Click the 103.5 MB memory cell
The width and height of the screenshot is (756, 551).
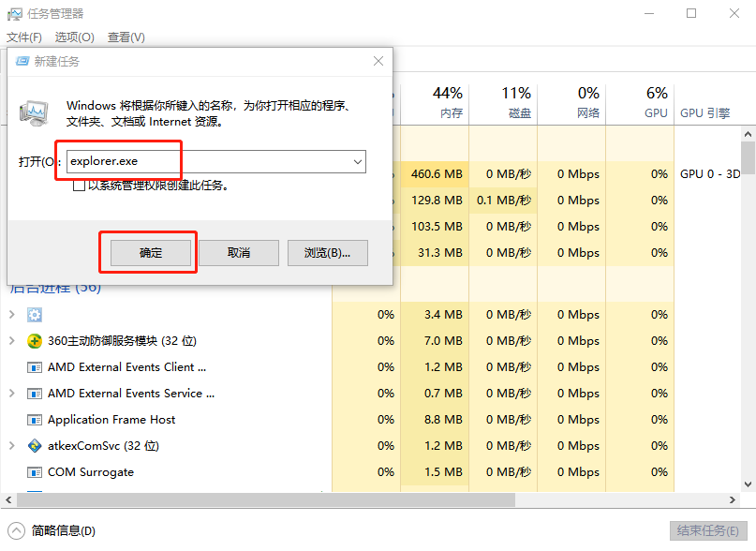tap(435, 227)
